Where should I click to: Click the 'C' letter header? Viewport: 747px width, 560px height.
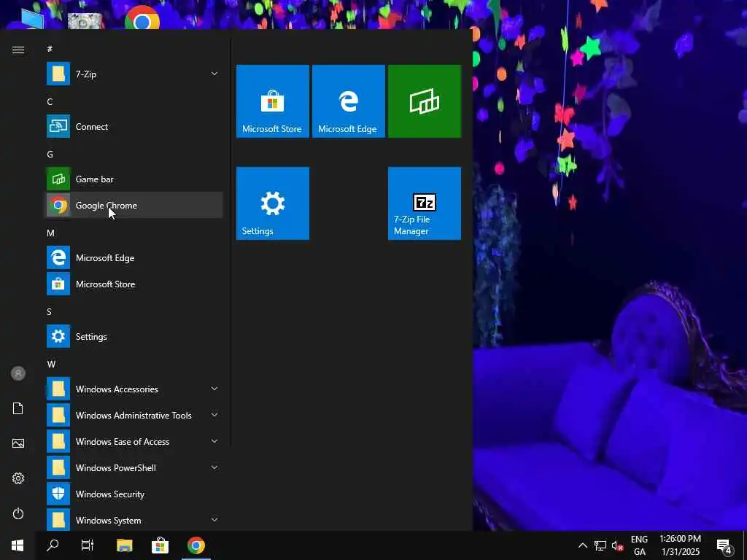point(50,101)
